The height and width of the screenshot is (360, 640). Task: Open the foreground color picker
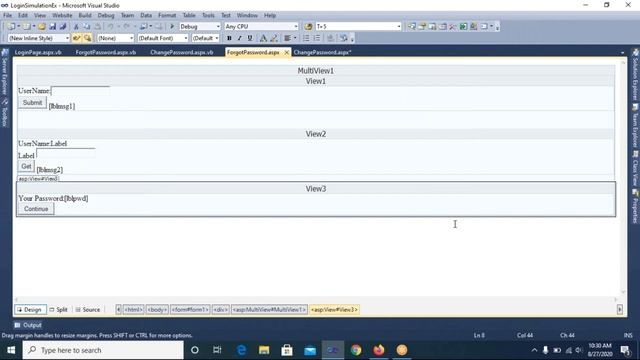tap(263, 38)
